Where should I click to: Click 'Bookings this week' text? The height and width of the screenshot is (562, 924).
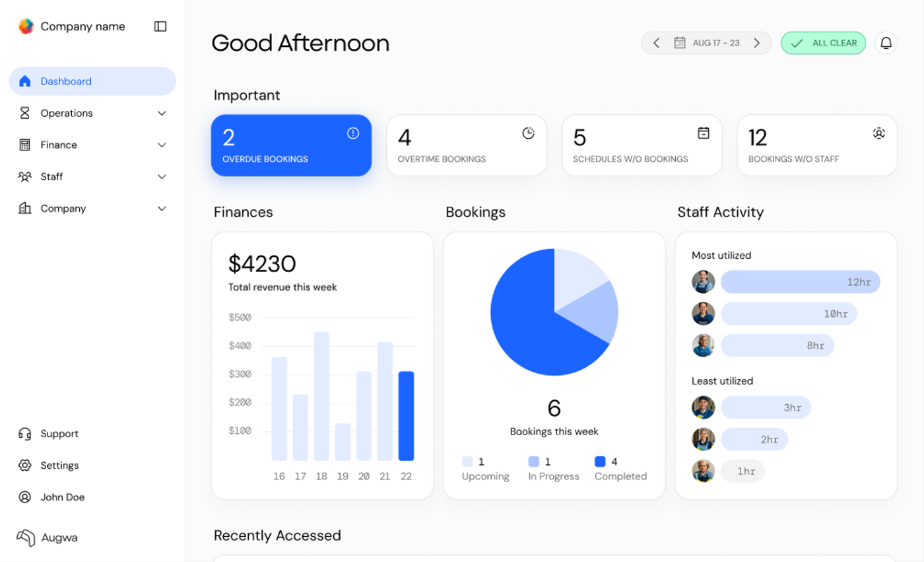(554, 431)
